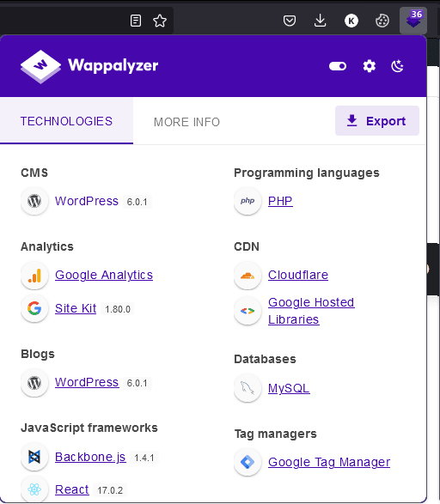The width and height of the screenshot is (440, 504).
Task: Click the Tag managers heading
Action: pyautogui.click(x=275, y=434)
